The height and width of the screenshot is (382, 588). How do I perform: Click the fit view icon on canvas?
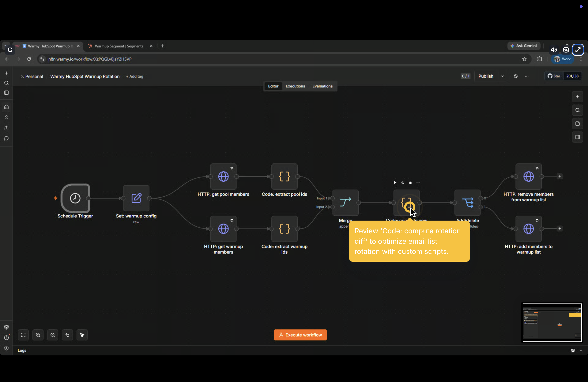pos(23,335)
